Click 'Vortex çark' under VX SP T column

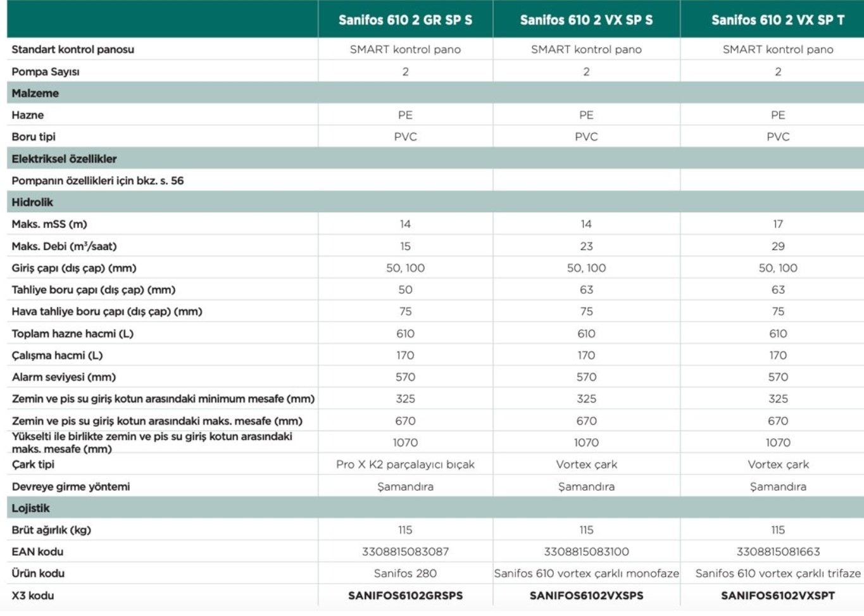click(778, 465)
